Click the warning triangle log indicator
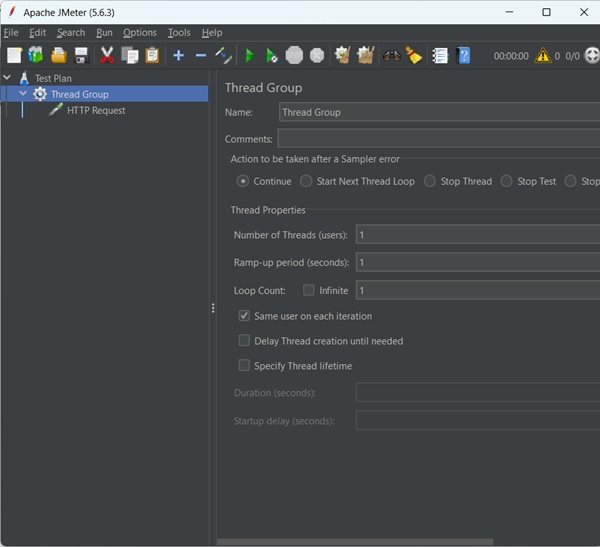 [x=543, y=56]
